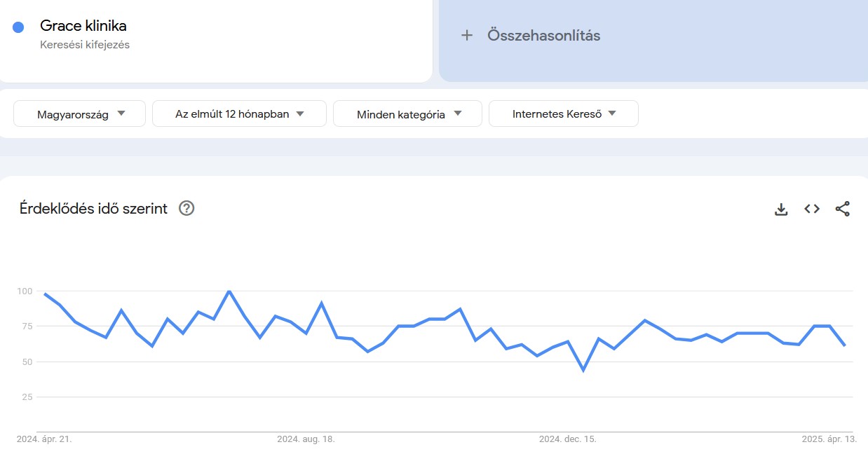Click the "2024. aug. 18." axis label
The width and height of the screenshot is (868, 468).
(305, 439)
